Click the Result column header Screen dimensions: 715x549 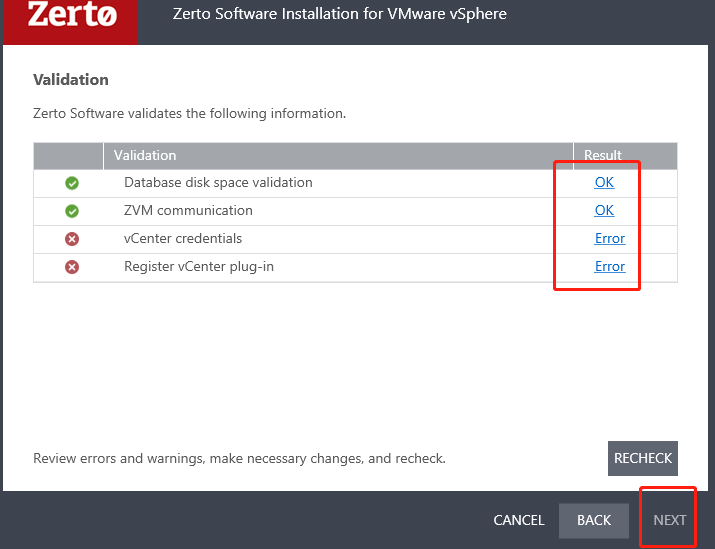[x=625, y=155]
